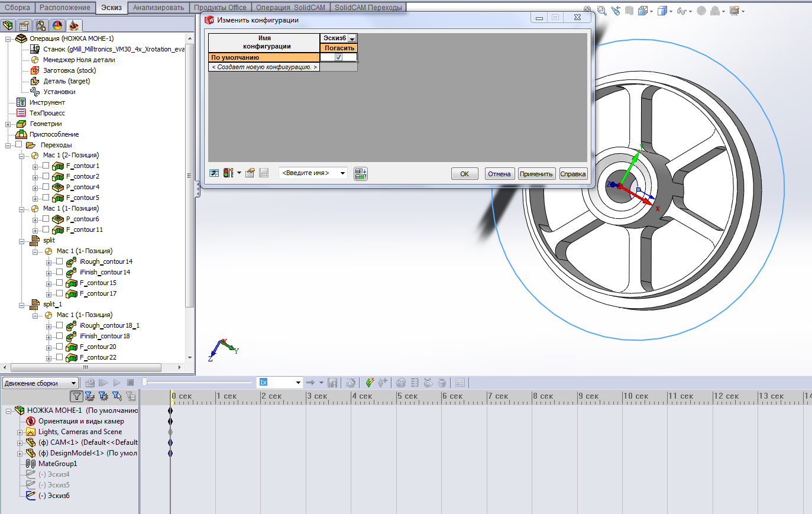Click the Zoom to Area magnifier icon
Screen dimensions: 812x514
601,11
